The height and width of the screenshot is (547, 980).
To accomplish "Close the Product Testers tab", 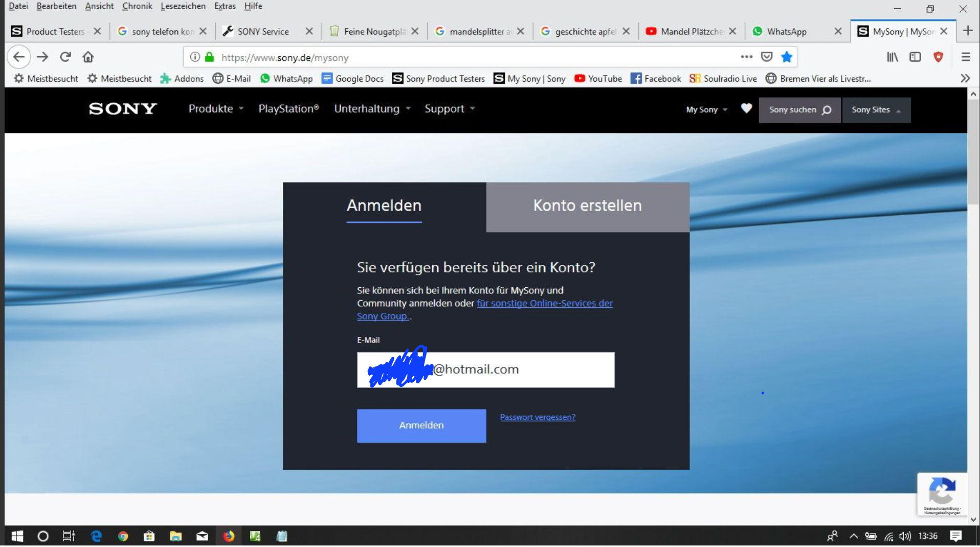I will 97,31.
